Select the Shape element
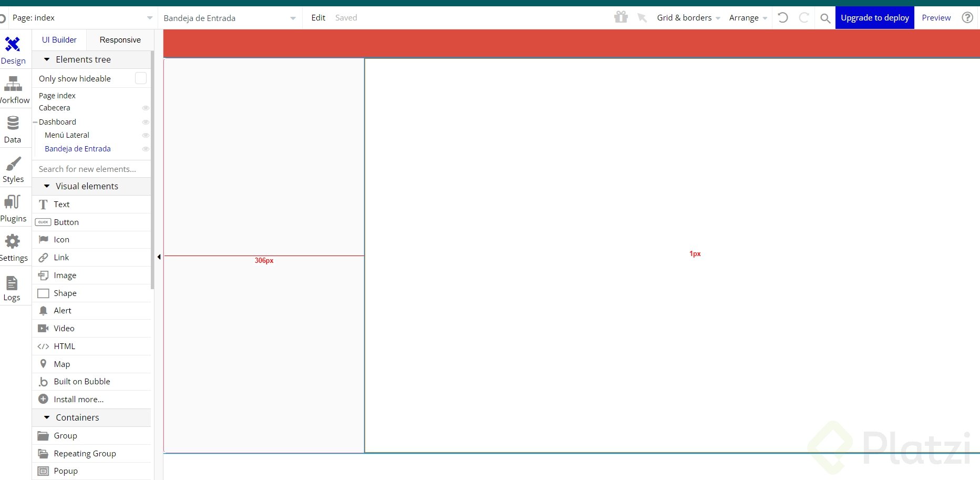The width and height of the screenshot is (980, 480). (x=92, y=293)
